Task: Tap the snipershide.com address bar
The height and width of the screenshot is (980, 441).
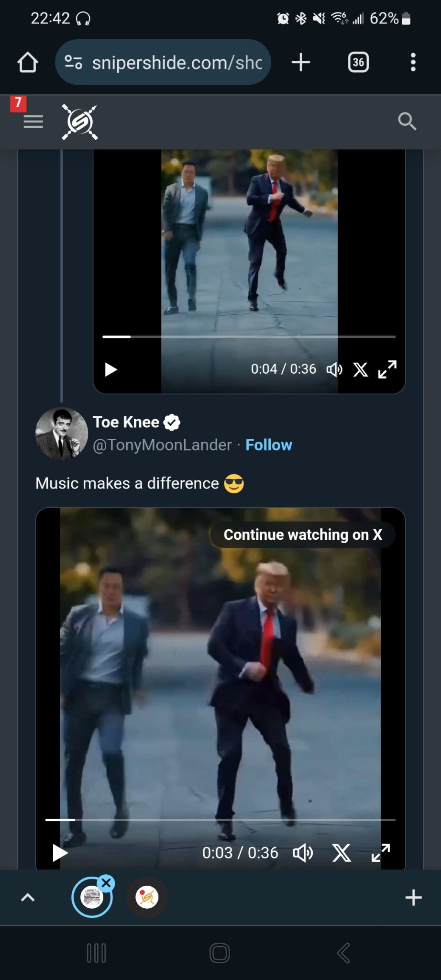Action: coord(177,63)
